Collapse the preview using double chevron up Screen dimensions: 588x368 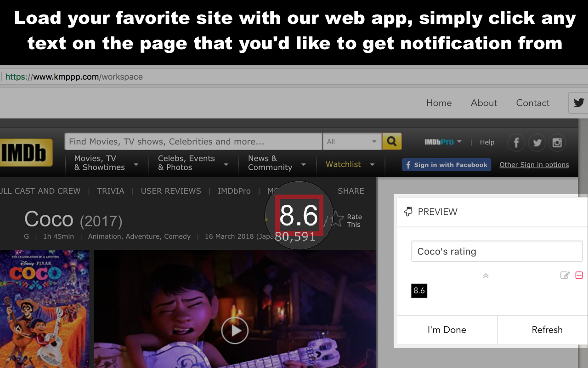coord(486,276)
